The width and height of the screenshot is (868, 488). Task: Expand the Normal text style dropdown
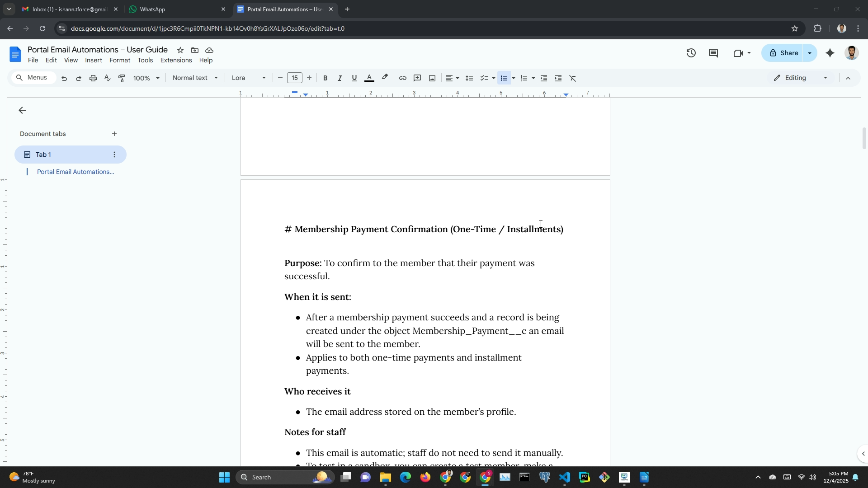[195, 78]
